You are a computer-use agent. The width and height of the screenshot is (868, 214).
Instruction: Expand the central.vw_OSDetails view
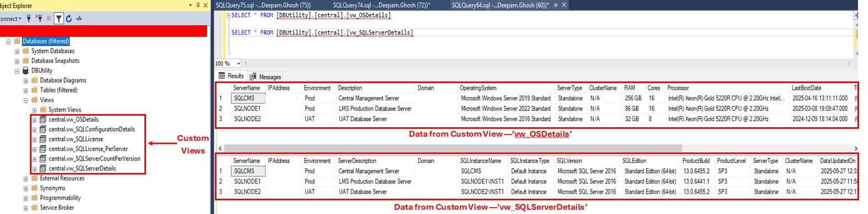point(34,120)
